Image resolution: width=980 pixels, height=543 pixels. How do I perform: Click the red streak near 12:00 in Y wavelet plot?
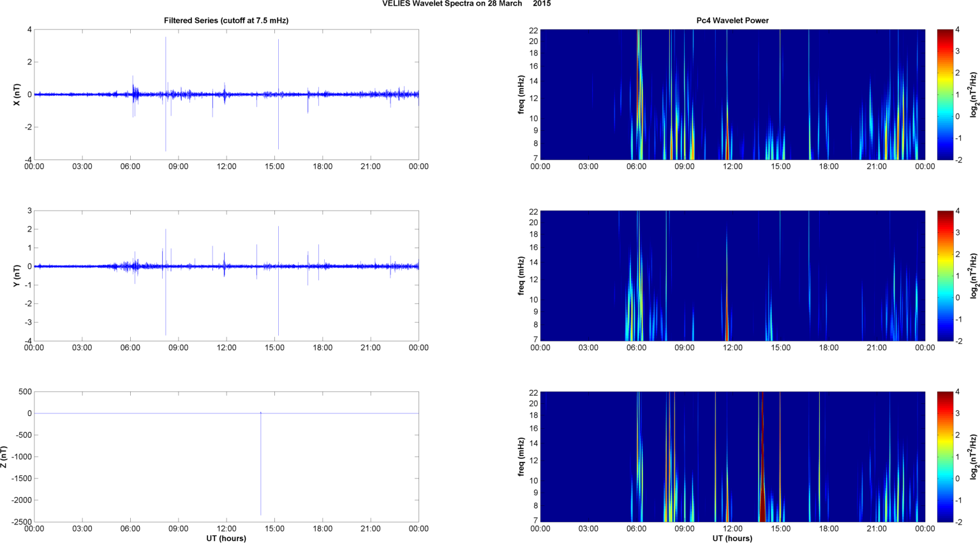[x=727, y=319]
